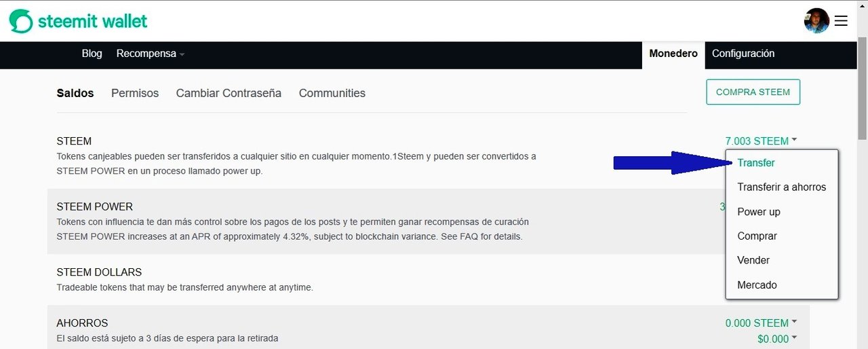868x349 pixels.
Task: Choose Transferir a ahorros menu option
Action: [x=782, y=187]
